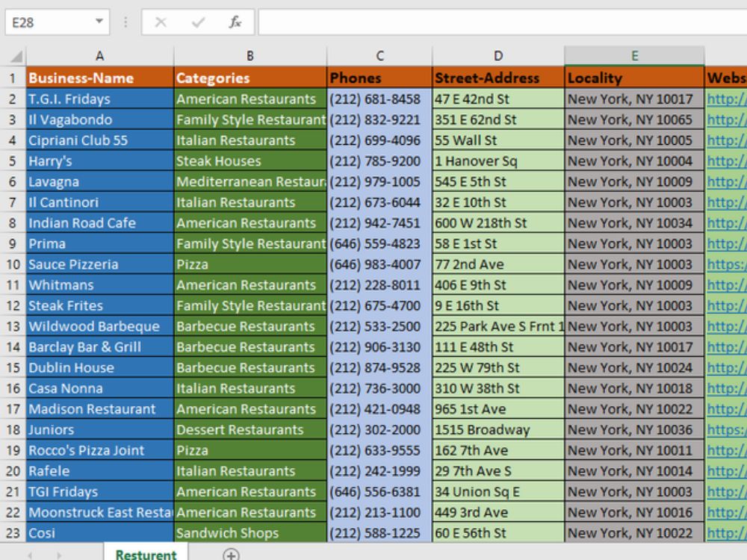Click inside the formula bar input
Image resolution: width=747 pixels, height=560 pixels.
[x=502, y=22]
